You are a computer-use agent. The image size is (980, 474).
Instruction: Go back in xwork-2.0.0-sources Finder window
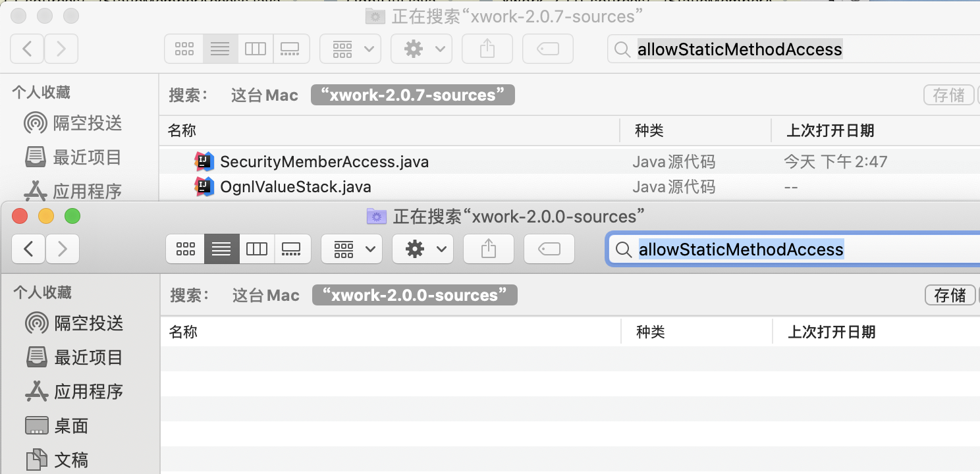(28, 249)
